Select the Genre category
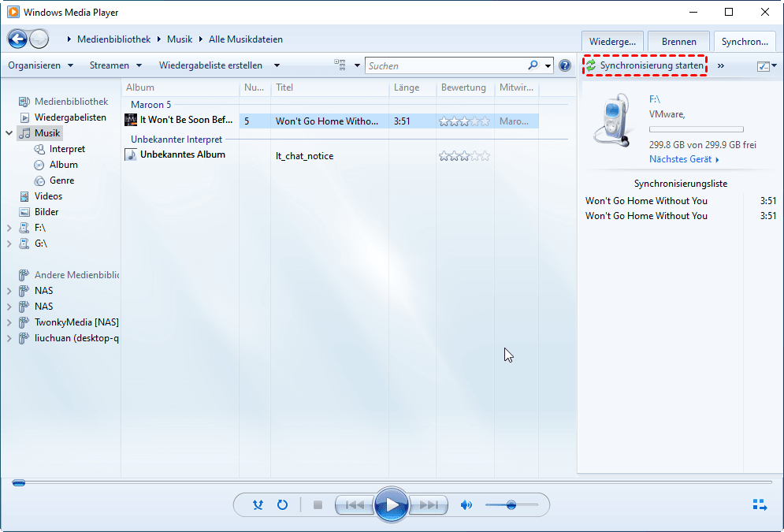This screenshot has width=784, height=532. (x=61, y=180)
